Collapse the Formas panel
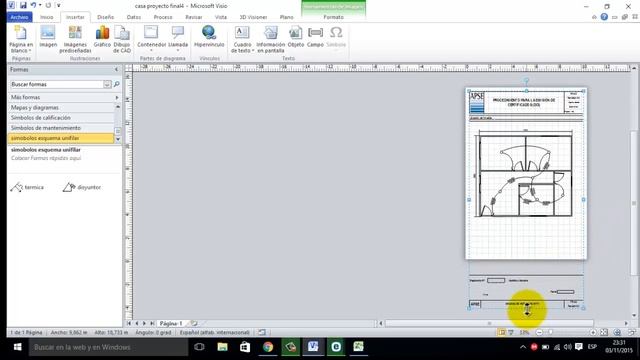Screen dimensions: 640x360 116,70
